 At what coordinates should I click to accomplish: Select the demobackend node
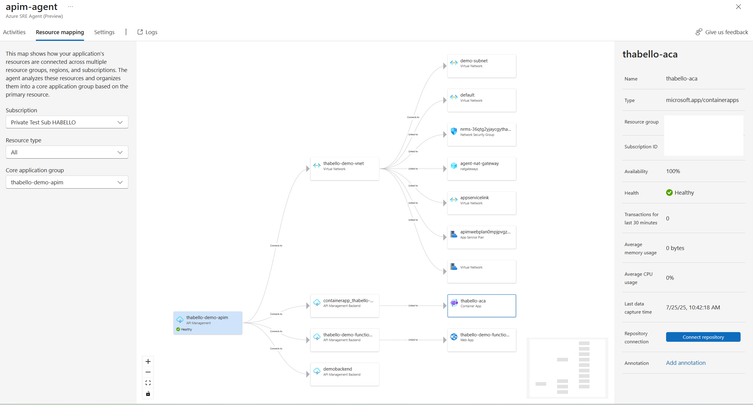coord(345,374)
